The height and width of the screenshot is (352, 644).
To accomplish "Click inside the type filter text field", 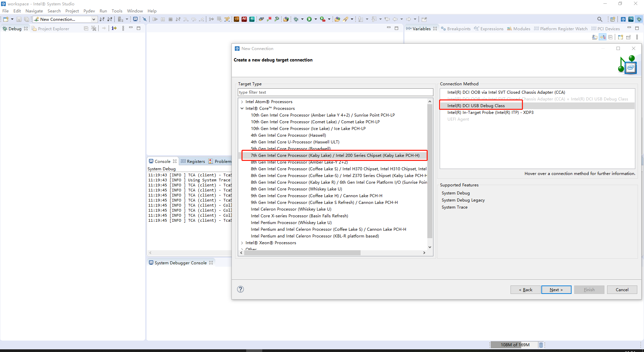I will point(335,92).
